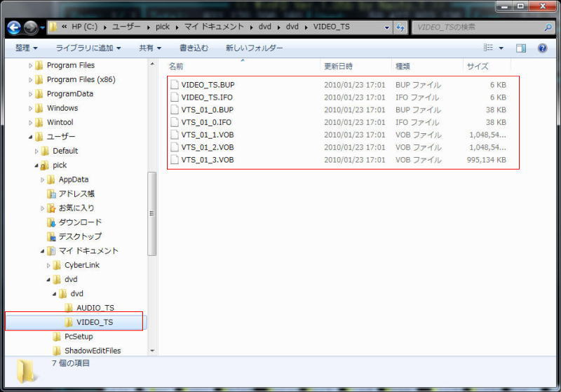Click navigation pane scroll up arrow
Image resolution: width=561 pixels, height=392 pixels.
point(152,64)
